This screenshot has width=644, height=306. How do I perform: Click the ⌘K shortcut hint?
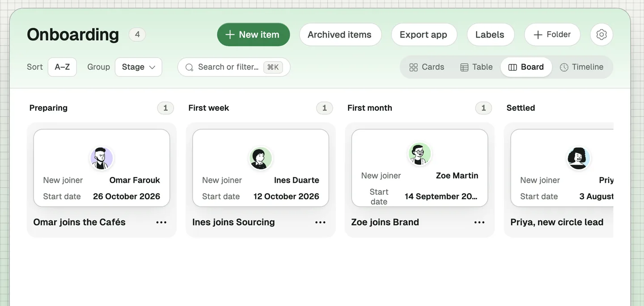tap(273, 67)
